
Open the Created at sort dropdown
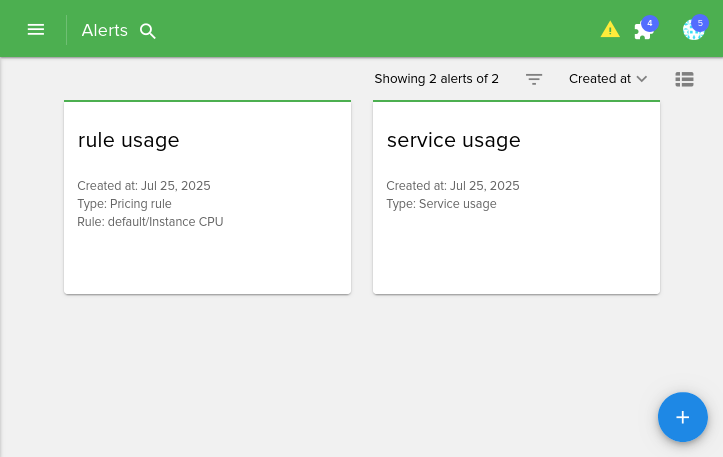(600, 79)
